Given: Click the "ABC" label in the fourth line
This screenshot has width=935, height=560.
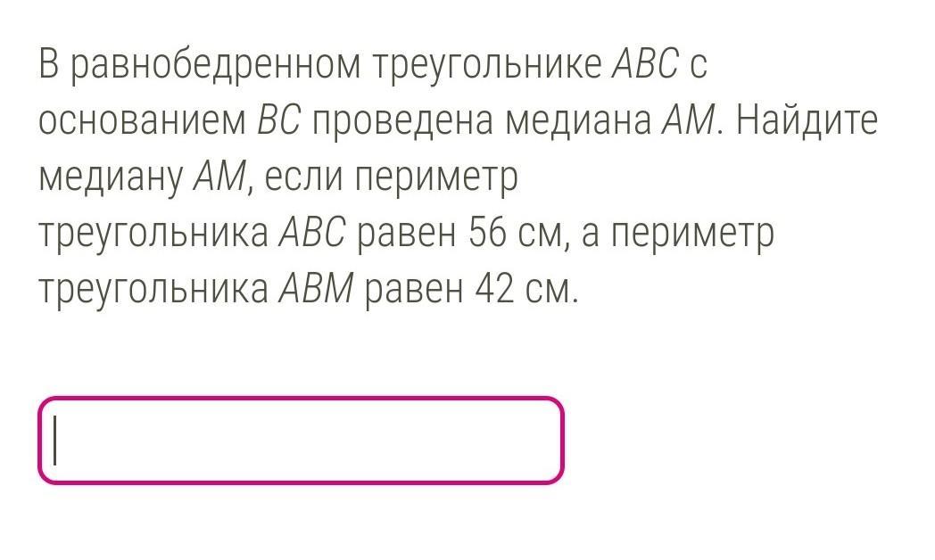Looking at the screenshot, I should coord(312,233).
